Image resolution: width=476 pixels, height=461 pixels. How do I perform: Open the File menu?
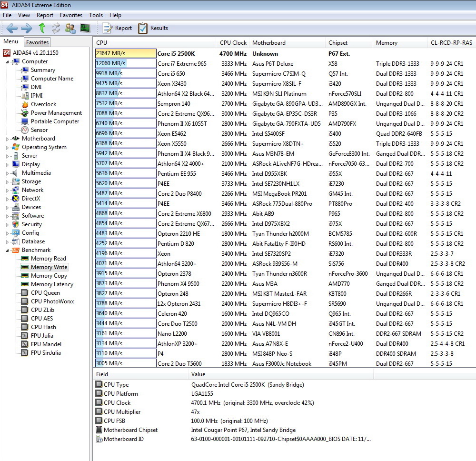point(7,15)
